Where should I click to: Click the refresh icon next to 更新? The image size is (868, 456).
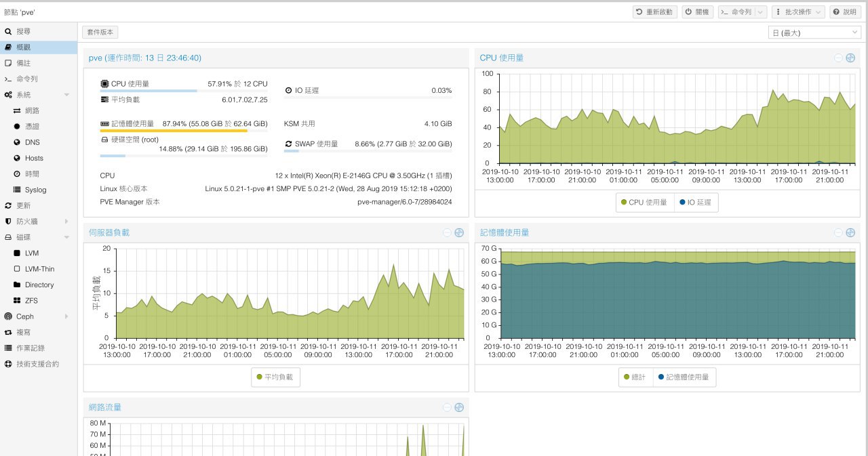point(8,205)
